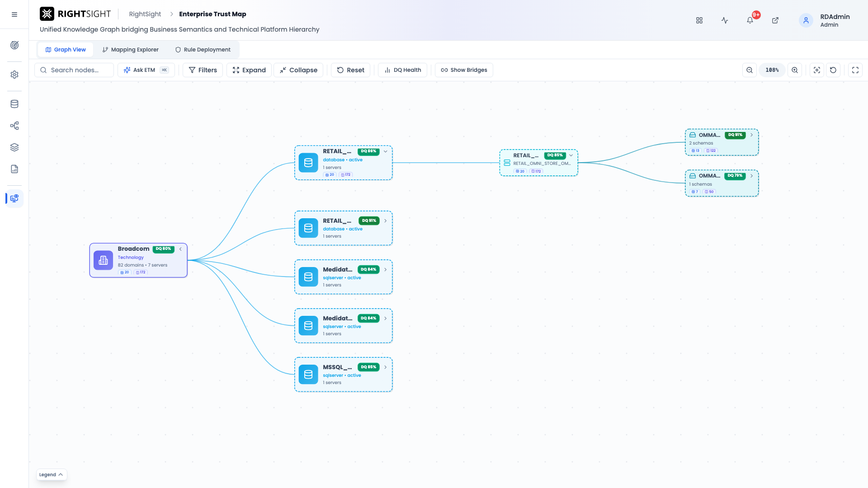
Task: Click Reset button
Action: tap(351, 70)
